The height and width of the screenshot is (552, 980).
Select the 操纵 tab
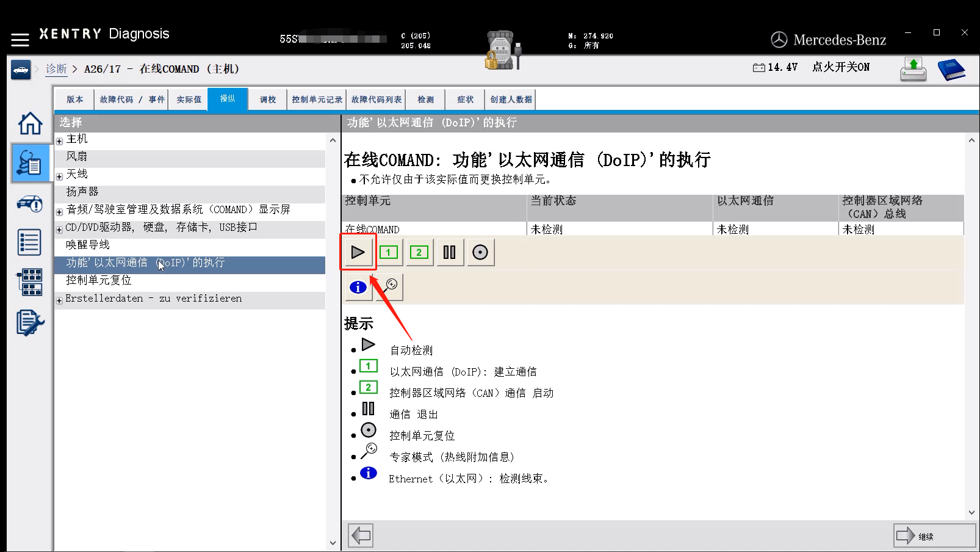point(228,99)
